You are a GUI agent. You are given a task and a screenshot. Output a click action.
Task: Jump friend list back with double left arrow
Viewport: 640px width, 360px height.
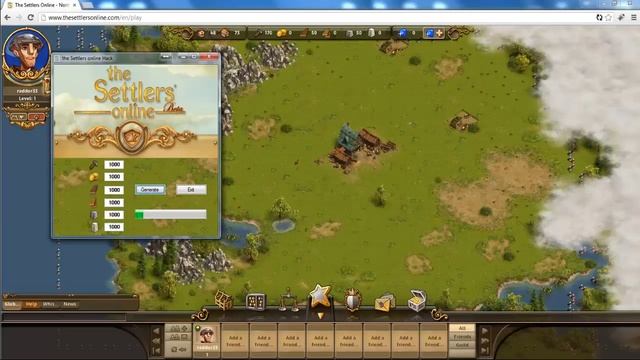click(x=156, y=340)
